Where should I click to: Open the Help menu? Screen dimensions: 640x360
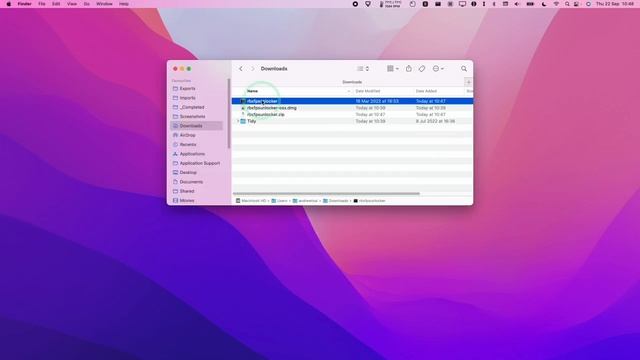(x=124, y=4)
